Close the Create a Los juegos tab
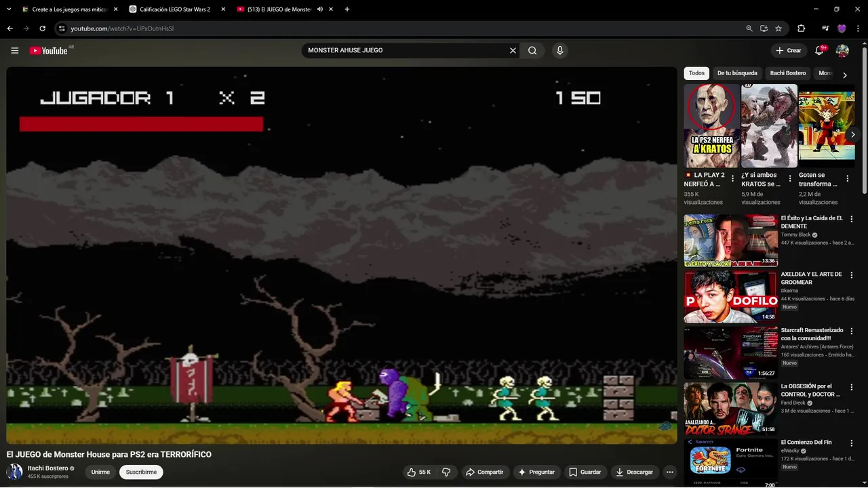868x488 pixels. [x=115, y=9]
